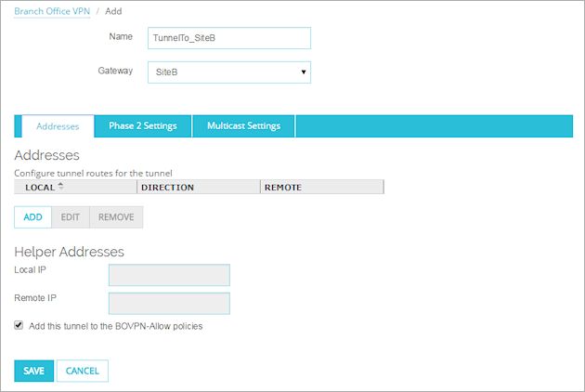Open the Gateway dropdown showing SiteB
This screenshot has width=585, height=392.
pyautogui.click(x=228, y=72)
